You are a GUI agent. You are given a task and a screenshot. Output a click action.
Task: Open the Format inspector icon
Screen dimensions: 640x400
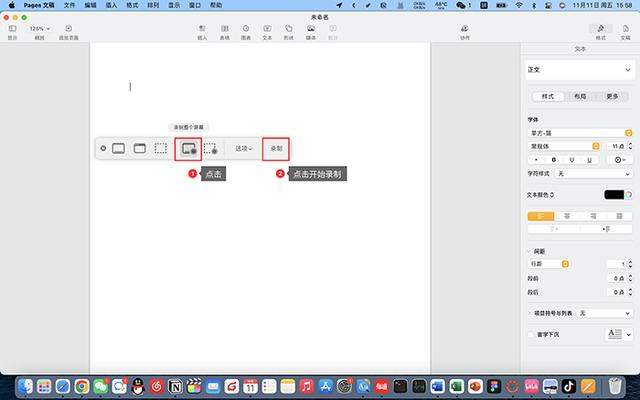tap(600, 32)
